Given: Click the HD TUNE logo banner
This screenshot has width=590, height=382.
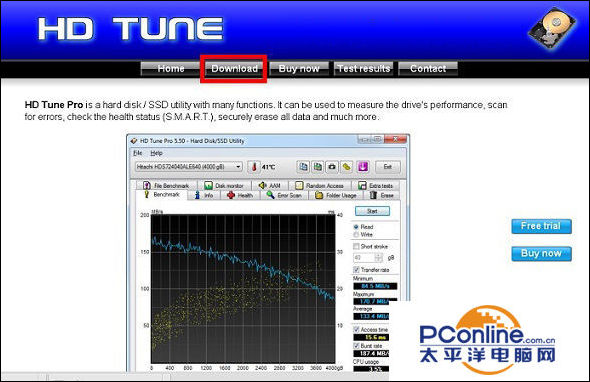Looking at the screenshot, I should [131, 29].
